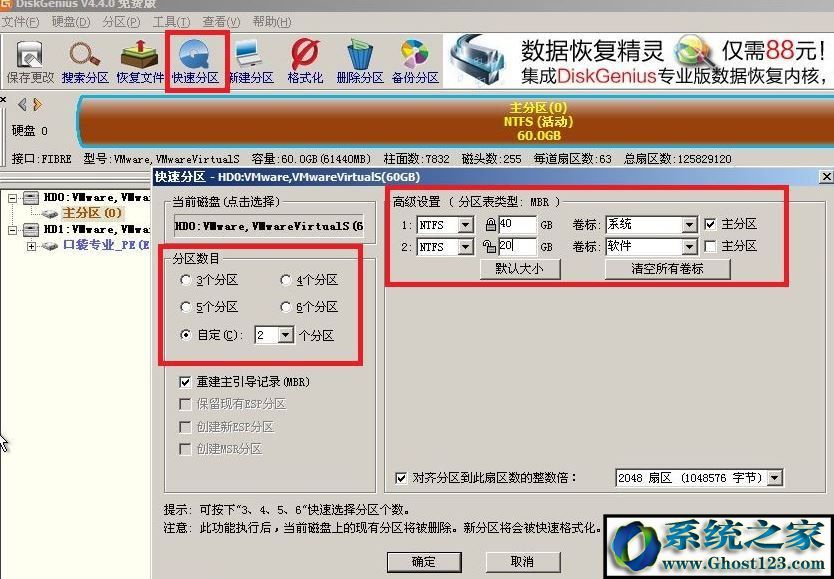Screen dimensions: 834x579
Task: Select 口袋专业_PE in the disk tree
Action: (x=106, y=246)
